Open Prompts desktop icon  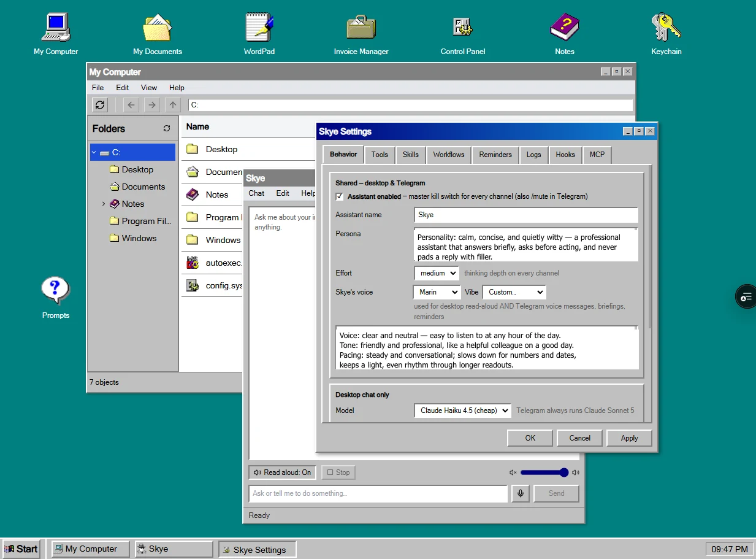56,298
